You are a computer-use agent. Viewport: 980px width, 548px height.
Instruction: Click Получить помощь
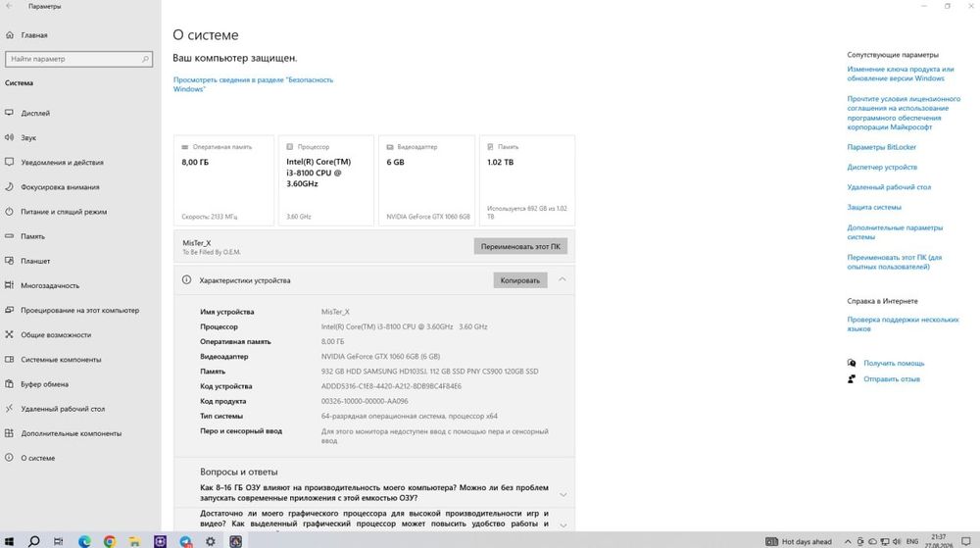[x=893, y=363]
